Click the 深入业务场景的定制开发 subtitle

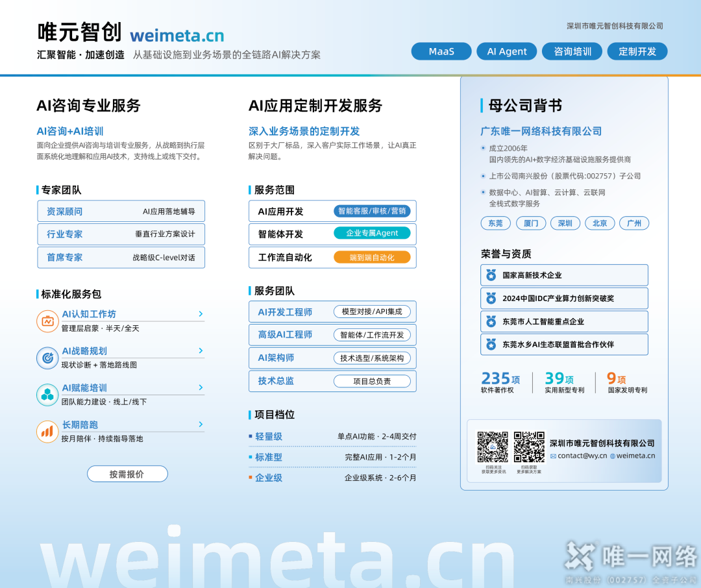304,131
